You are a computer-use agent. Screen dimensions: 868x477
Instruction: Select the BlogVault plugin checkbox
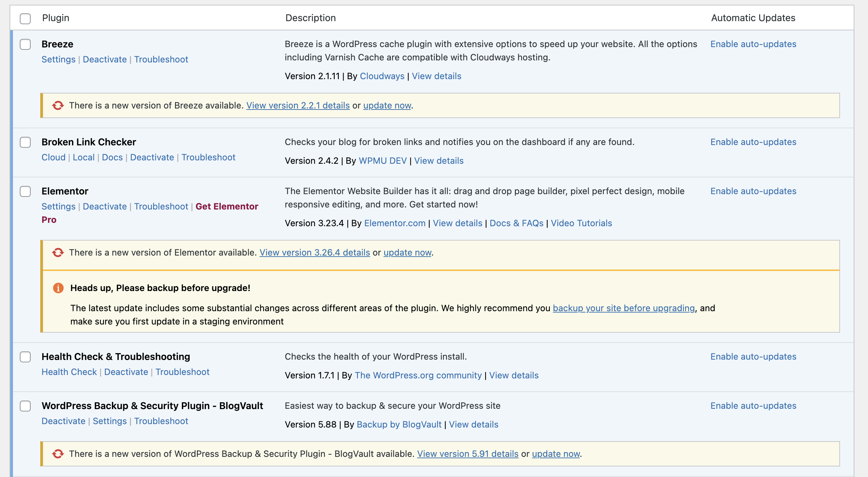25,406
